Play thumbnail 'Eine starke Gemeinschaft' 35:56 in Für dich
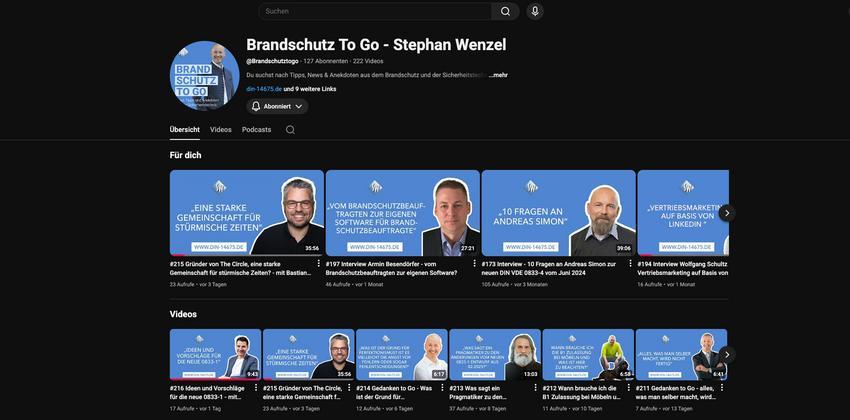Viewport: 850px width, 420px height. pos(247,212)
